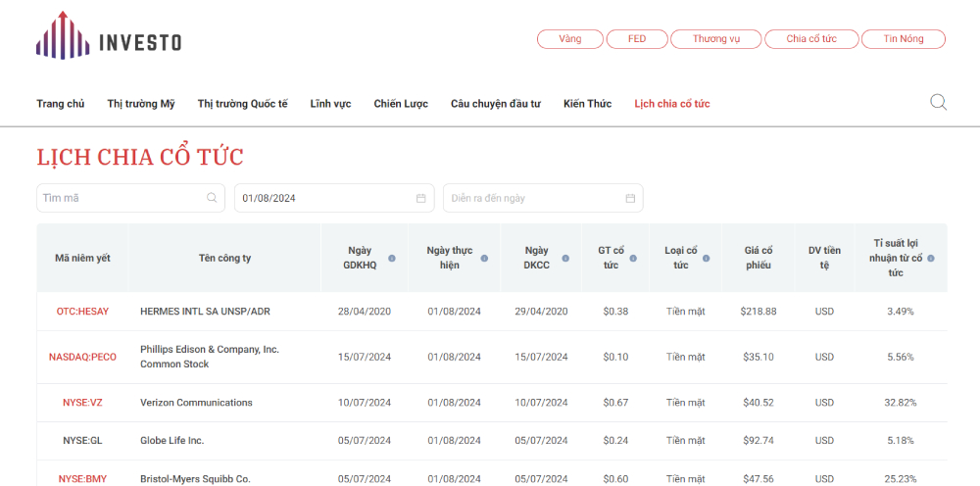Show info for Ngày GDKHQ column
Image resolution: width=980 pixels, height=486 pixels.
[392, 258]
